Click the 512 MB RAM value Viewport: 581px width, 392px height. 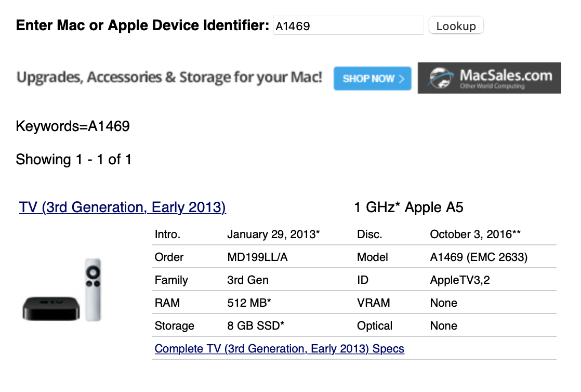249,303
